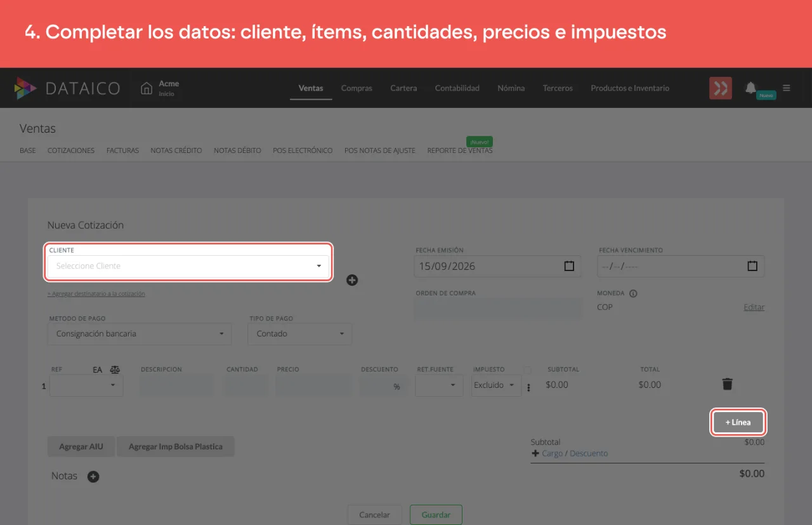Go to Contabilidad in top menu
This screenshot has height=525, width=812.
pyautogui.click(x=457, y=88)
